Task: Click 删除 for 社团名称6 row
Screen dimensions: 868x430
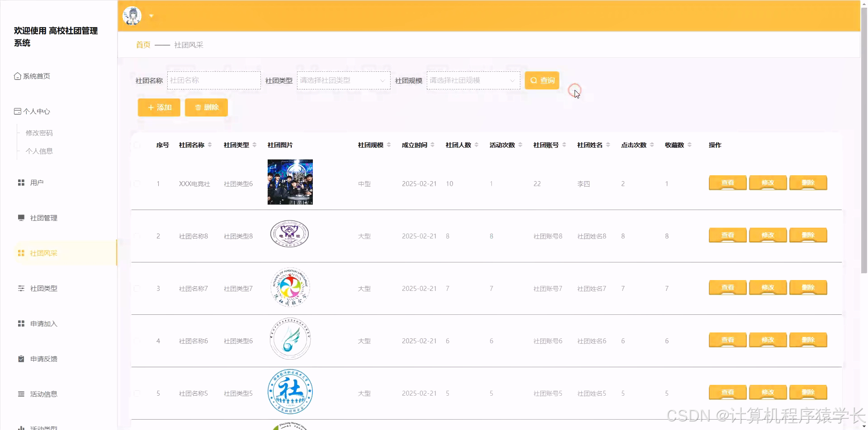Action: (x=808, y=340)
